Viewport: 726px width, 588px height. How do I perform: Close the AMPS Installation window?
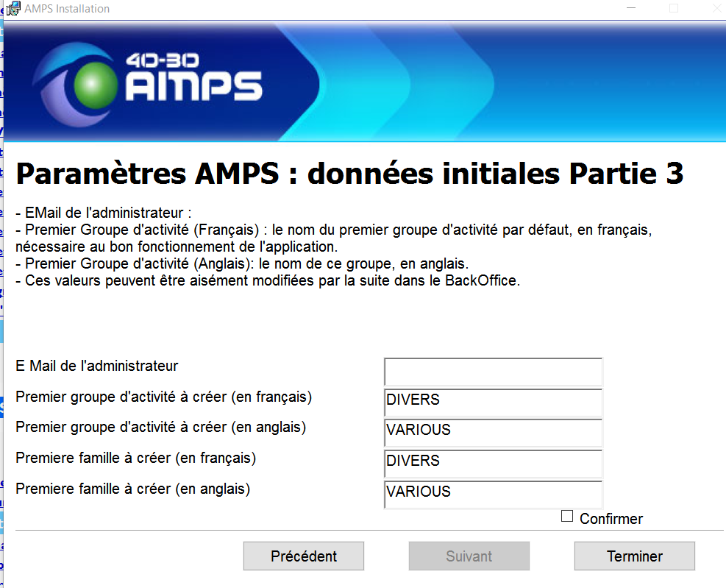[x=716, y=8]
